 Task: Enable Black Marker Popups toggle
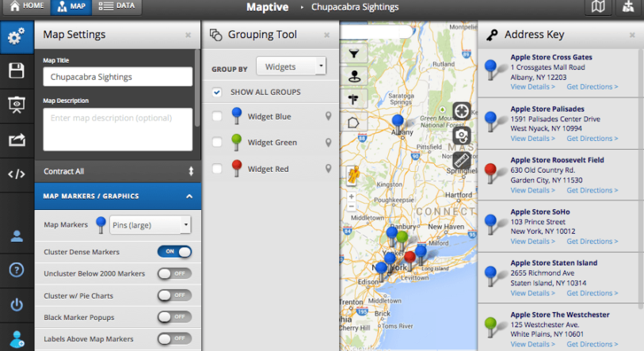pyautogui.click(x=174, y=317)
